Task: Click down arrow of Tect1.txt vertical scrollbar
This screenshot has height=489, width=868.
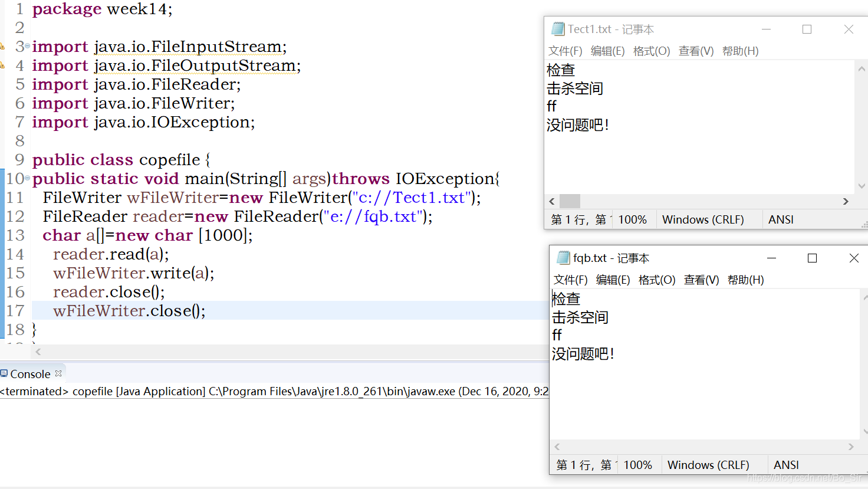Action: [861, 186]
